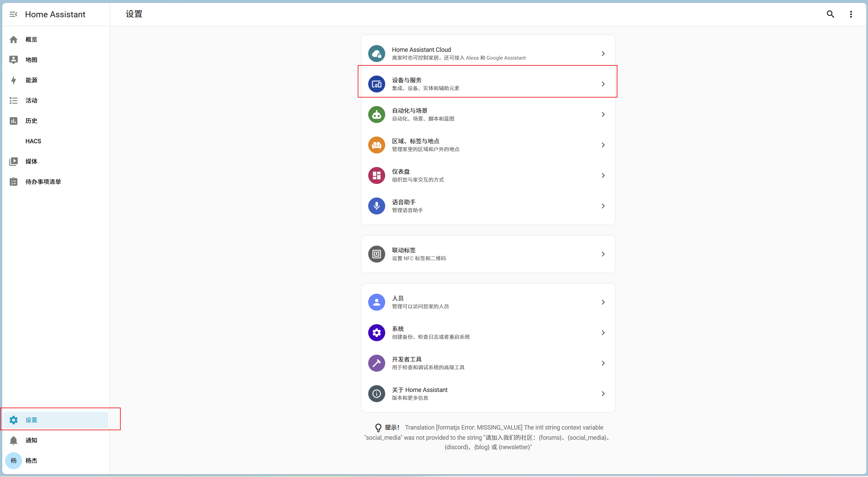Collapse the sidebar with the hamburger icon

pyautogui.click(x=13, y=14)
